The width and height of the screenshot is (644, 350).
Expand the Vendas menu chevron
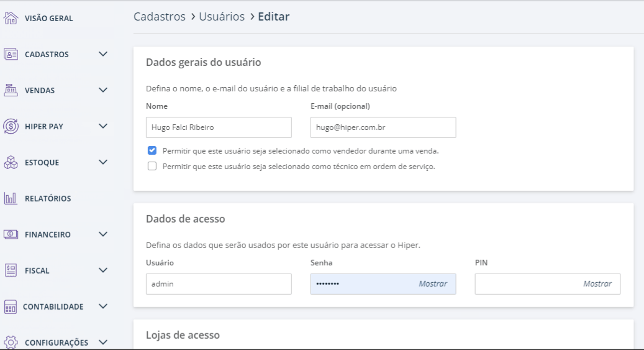(103, 90)
